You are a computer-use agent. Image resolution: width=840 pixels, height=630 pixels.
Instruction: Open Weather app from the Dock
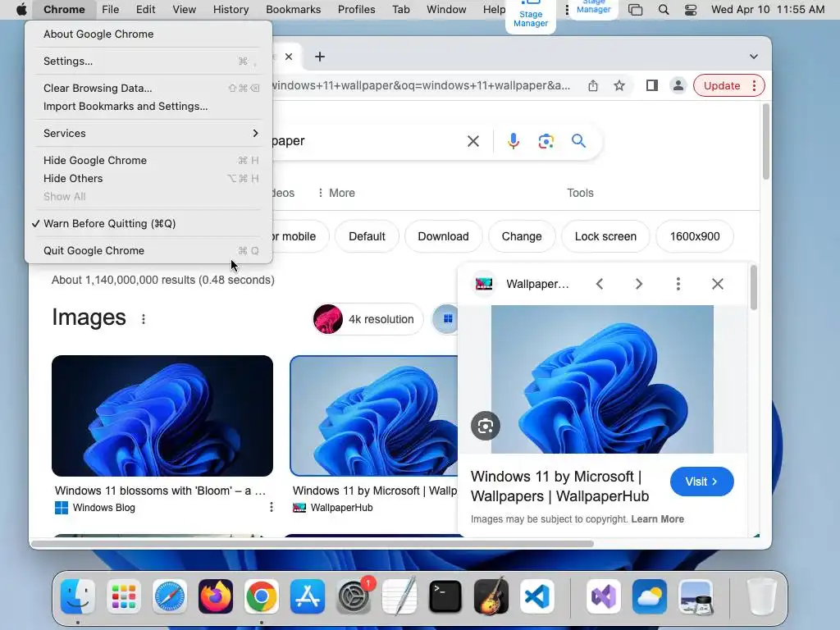650,596
